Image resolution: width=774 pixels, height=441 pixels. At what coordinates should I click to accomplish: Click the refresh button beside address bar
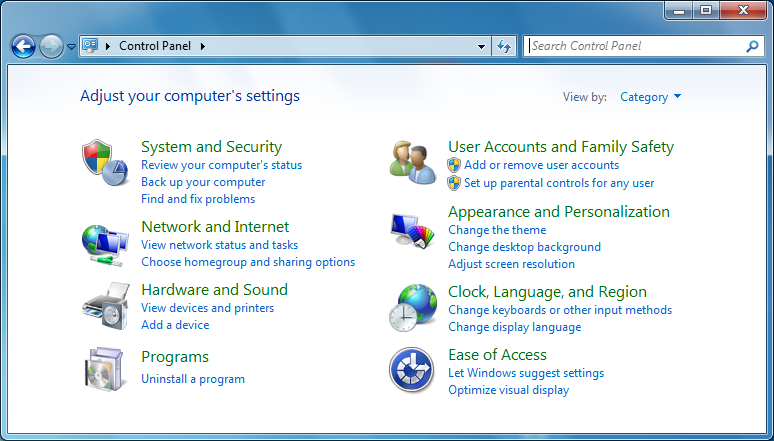(x=504, y=46)
